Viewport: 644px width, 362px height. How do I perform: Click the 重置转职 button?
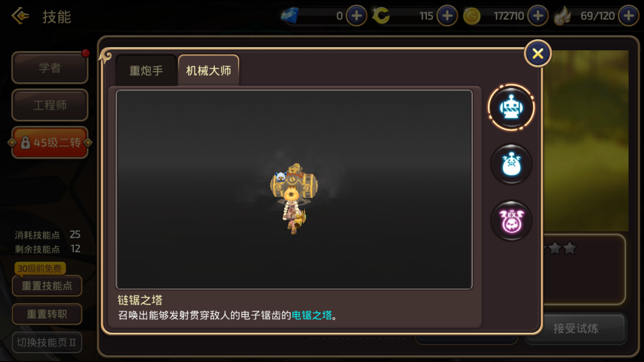pos(47,314)
